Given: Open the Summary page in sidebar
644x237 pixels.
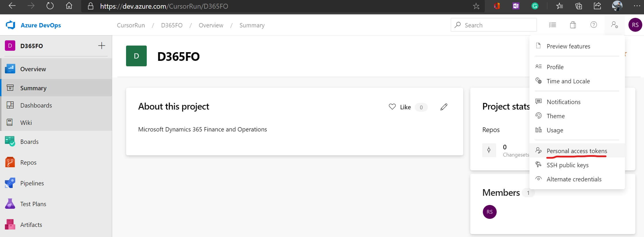Looking at the screenshot, I should pos(56,88).
